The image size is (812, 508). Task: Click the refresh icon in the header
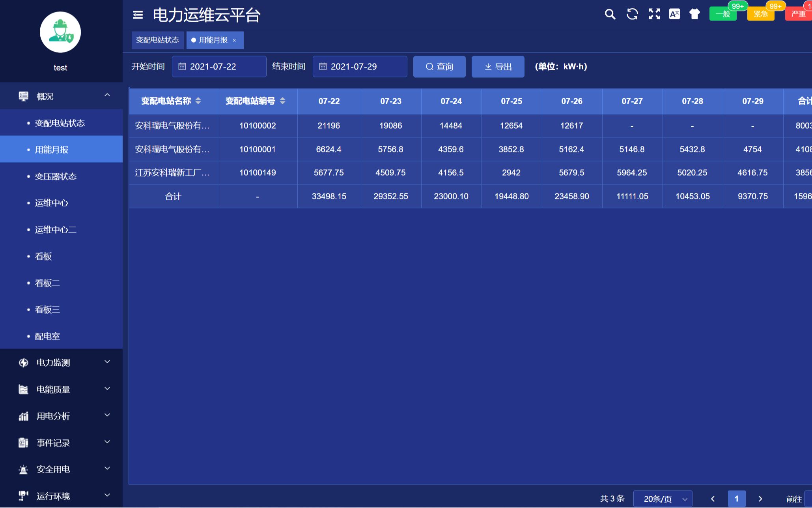point(632,14)
